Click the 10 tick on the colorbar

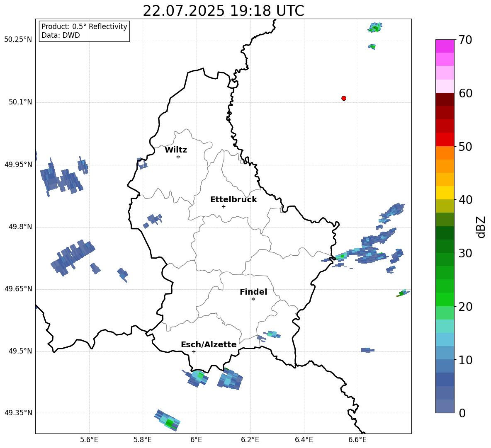tap(465, 360)
